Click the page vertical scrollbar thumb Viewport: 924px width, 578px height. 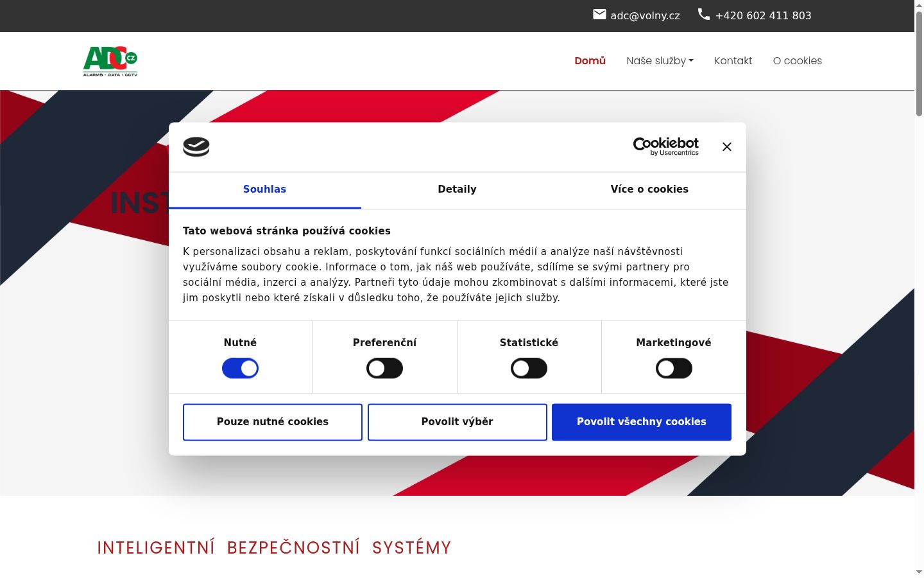[919, 63]
